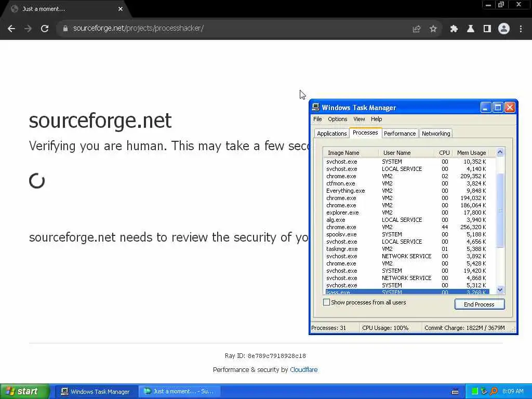Viewport: 532px width, 399px height.
Task: Select chrome.exe using 256,320 K
Action: click(407, 227)
